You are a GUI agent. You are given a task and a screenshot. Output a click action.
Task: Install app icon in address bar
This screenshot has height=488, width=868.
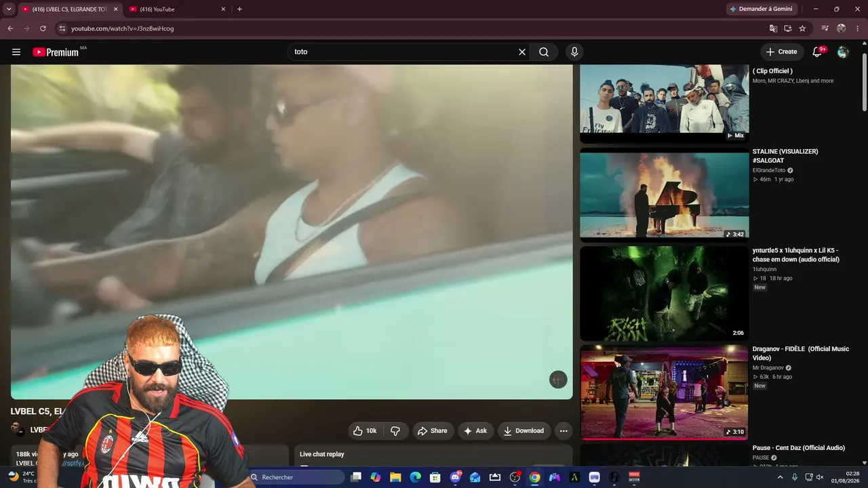click(788, 28)
